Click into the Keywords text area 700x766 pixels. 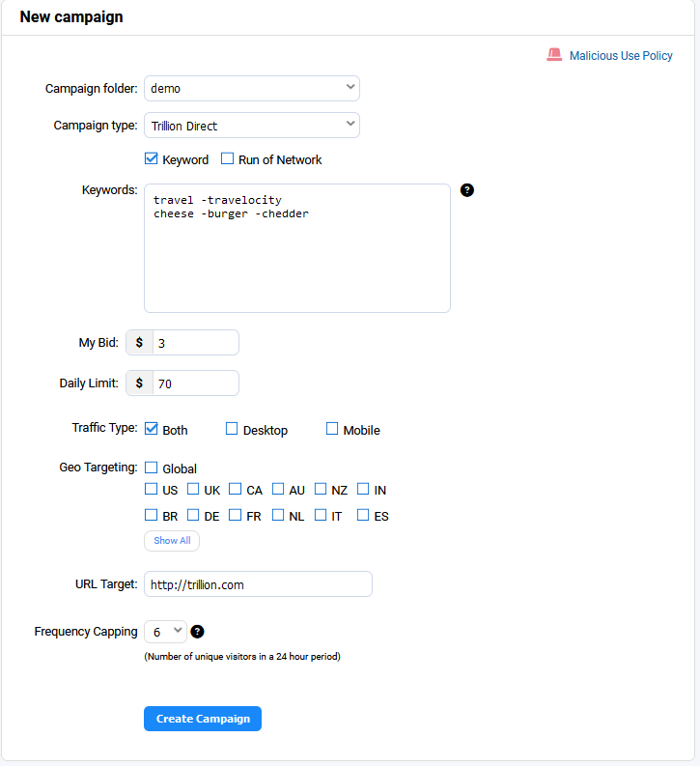[297, 248]
